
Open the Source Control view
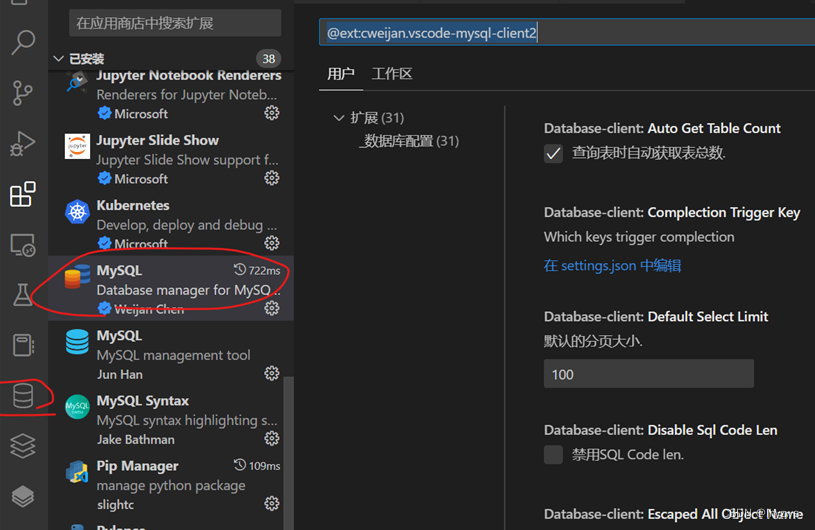[23, 93]
